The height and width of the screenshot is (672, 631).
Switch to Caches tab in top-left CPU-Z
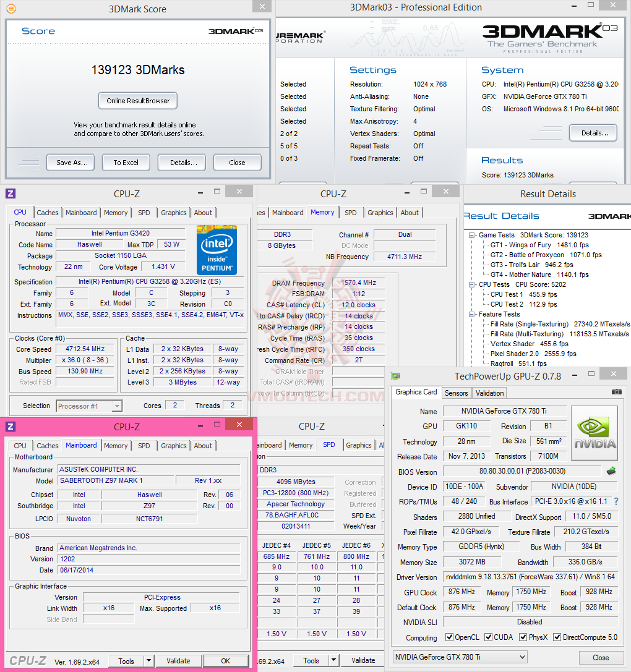tap(47, 213)
